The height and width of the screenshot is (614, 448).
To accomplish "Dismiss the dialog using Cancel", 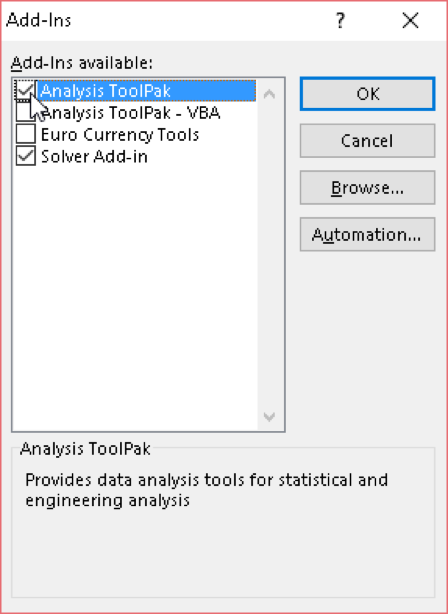I will click(x=367, y=141).
